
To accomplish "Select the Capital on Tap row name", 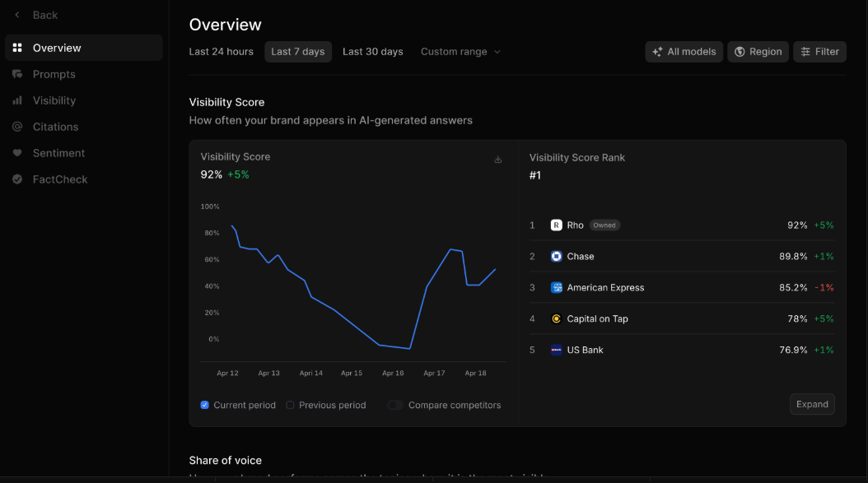I will [x=597, y=318].
